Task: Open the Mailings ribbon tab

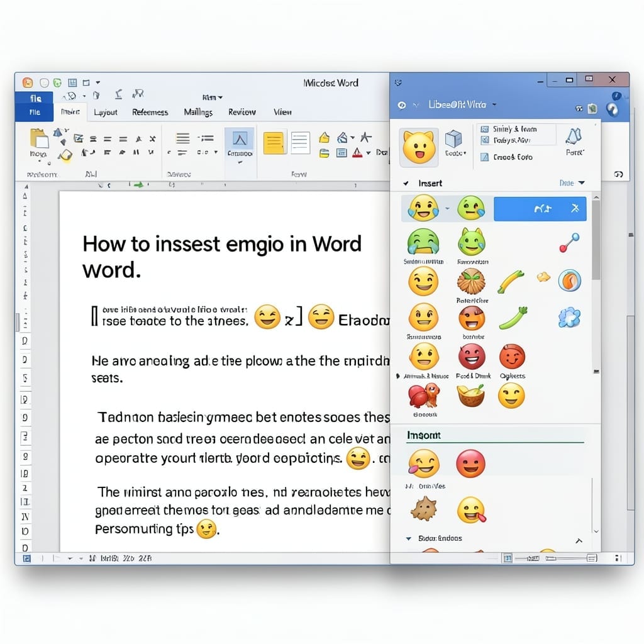Action: tap(198, 112)
